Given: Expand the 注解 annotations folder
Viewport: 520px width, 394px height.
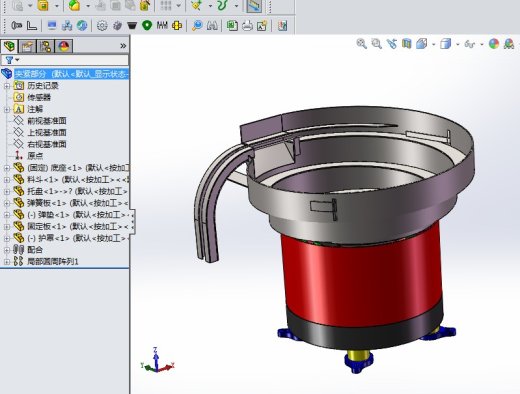Looking at the screenshot, I should pos(7,109).
